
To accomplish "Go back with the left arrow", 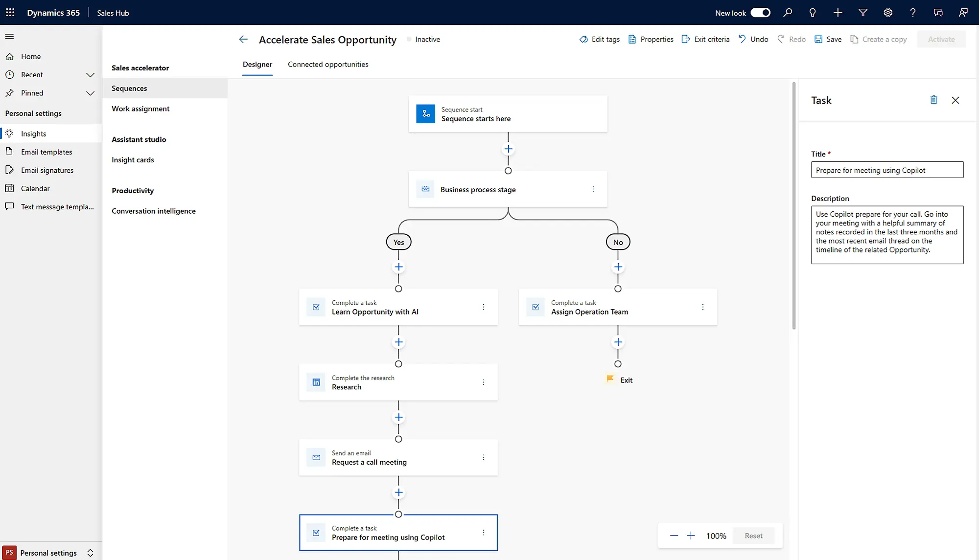I will coord(243,40).
